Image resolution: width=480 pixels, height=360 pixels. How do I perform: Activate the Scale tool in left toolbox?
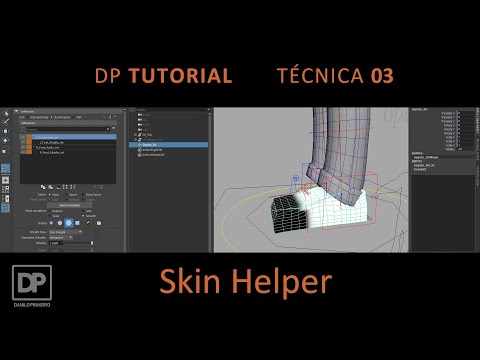(5, 151)
